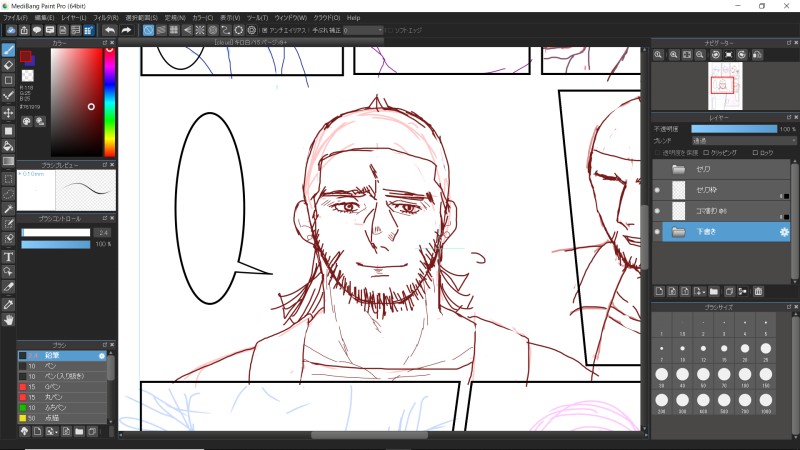Select the Eyedropper tool
This screenshot has height=450, width=800.
pos(8,305)
